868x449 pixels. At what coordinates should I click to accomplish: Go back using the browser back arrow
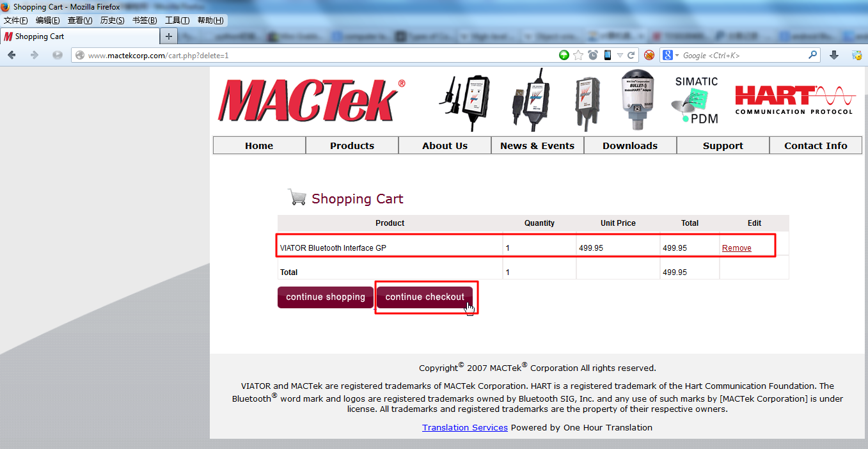point(12,56)
